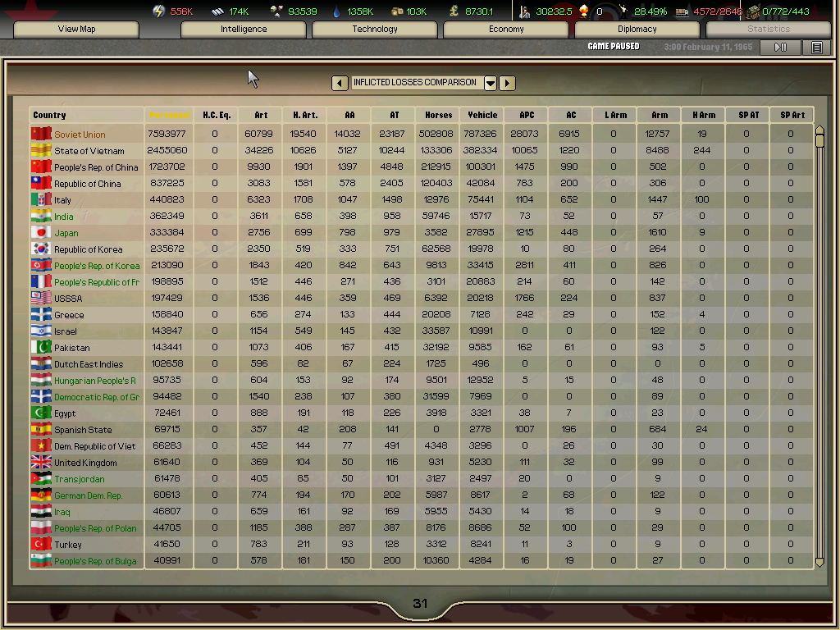840x630 pixels.
Task: Go to previous statistics page arrow
Action: pyautogui.click(x=340, y=83)
